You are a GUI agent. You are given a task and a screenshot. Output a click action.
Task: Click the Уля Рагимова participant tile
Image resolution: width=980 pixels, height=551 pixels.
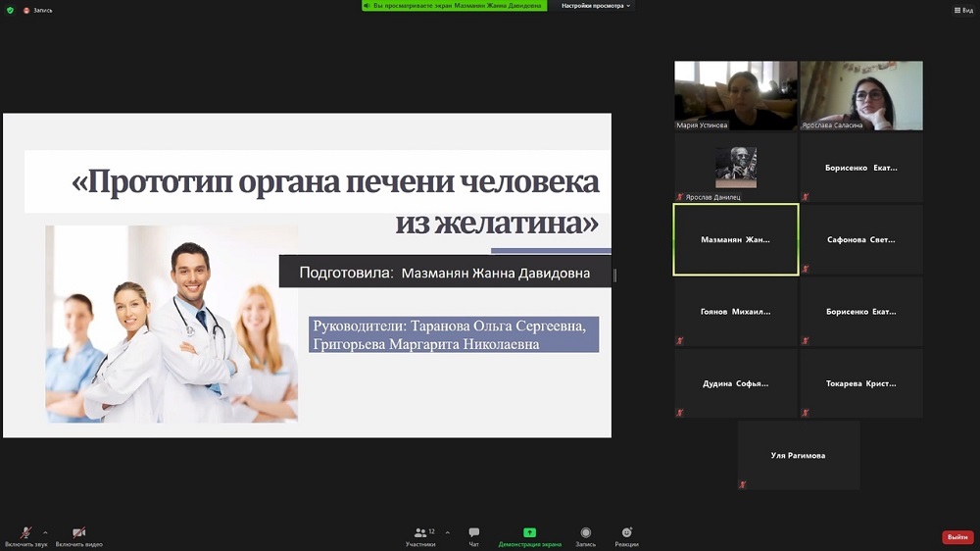tap(798, 455)
